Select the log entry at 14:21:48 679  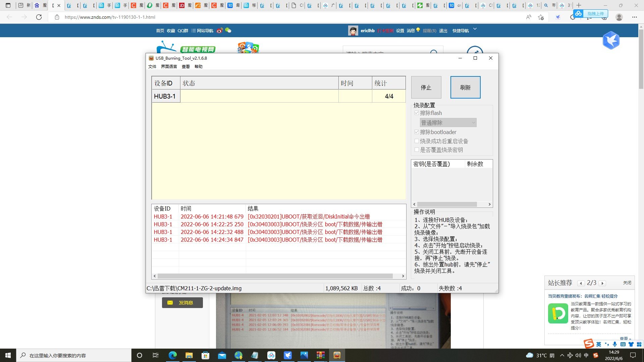tap(278, 217)
